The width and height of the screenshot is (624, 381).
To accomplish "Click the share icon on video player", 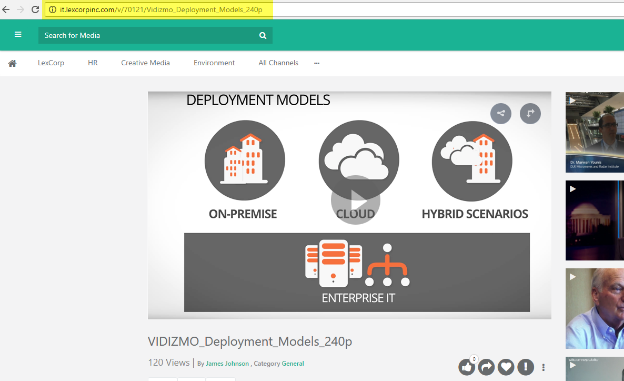I will pos(501,113).
